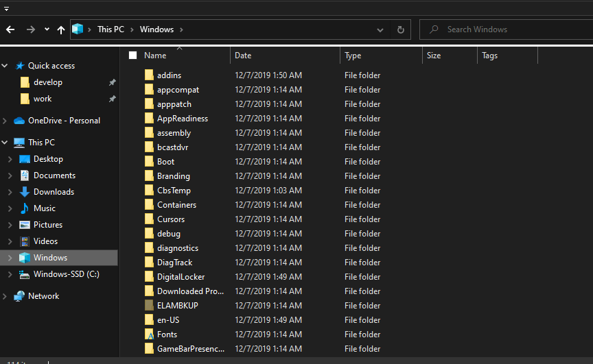Open the quick access toolbar customize arrow
This screenshot has width=593, height=364.
click(6, 9)
